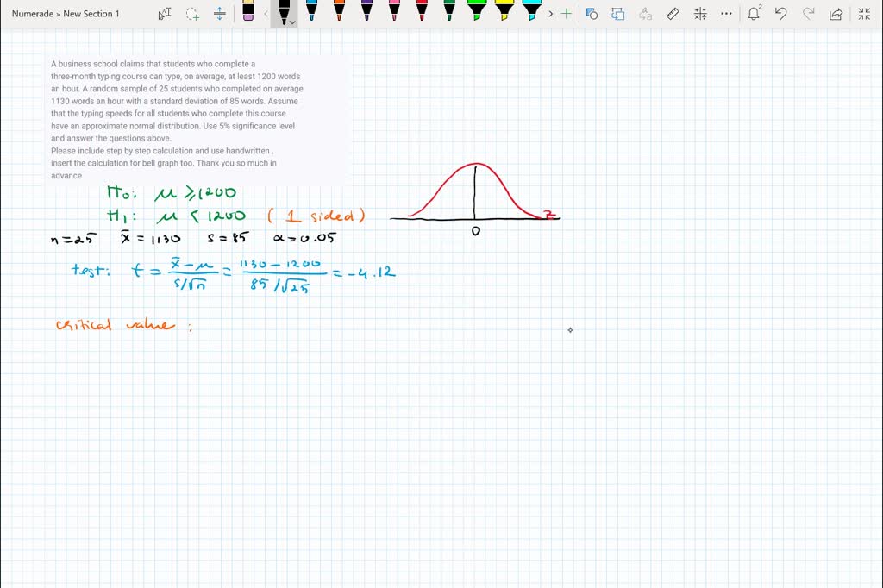Image resolution: width=883 pixels, height=588 pixels.
Task: Expand more pens with the right chevron
Action: click(549, 14)
